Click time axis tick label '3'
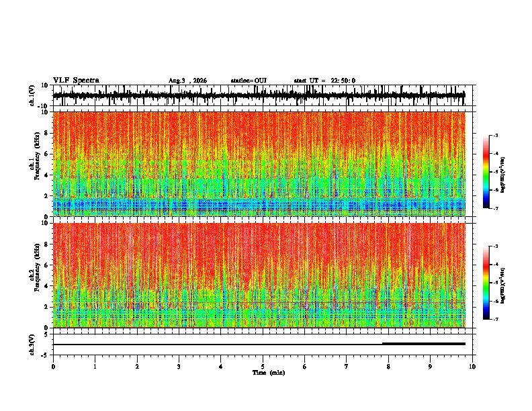Screen dimensions: 532x411 (179, 367)
